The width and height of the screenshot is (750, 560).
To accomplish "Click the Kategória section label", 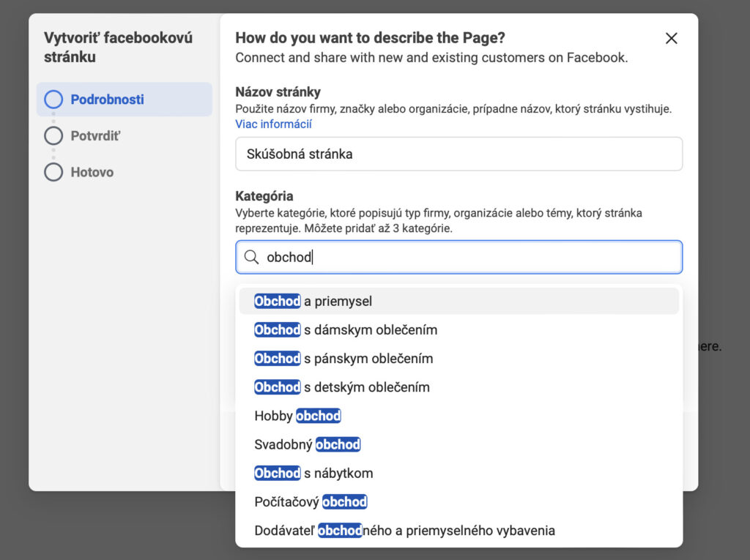I will coord(264,196).
